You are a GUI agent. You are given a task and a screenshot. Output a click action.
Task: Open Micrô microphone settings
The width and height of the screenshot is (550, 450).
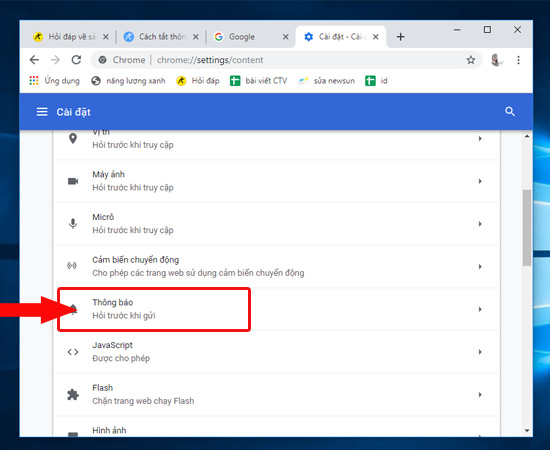tap(276, 224)
